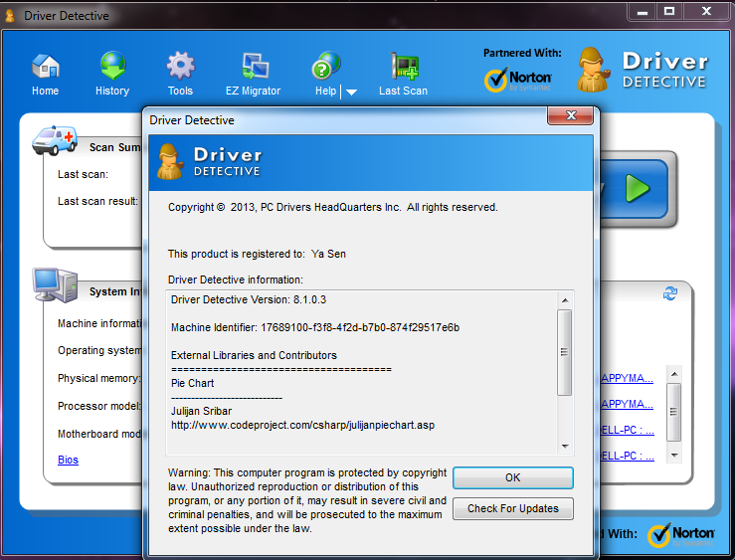Click the "Last scan result:" label

pyautogui.click(x=98, y=202)
